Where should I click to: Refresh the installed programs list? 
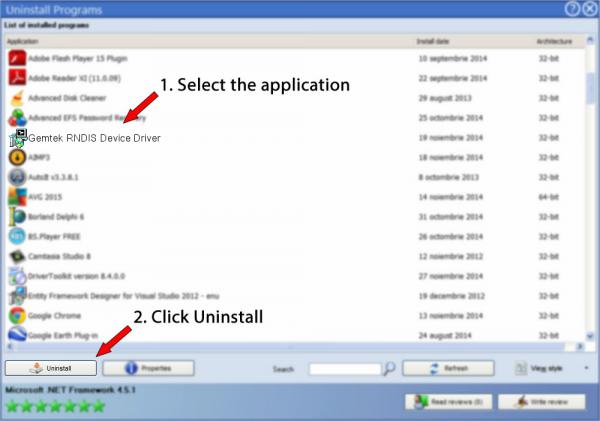pos(448,368)
